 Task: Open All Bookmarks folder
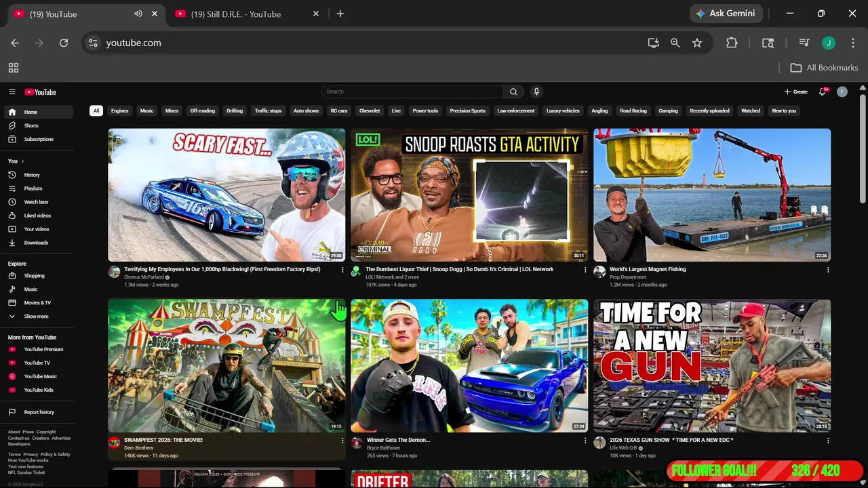(x=825, y=68)
